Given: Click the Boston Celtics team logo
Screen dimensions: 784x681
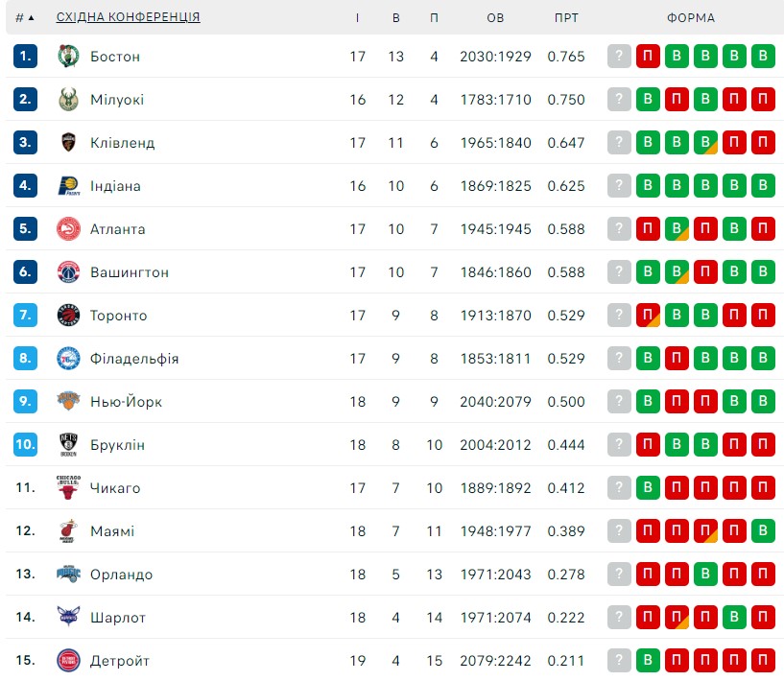Looking at the screenshot, I should point(68,56).
